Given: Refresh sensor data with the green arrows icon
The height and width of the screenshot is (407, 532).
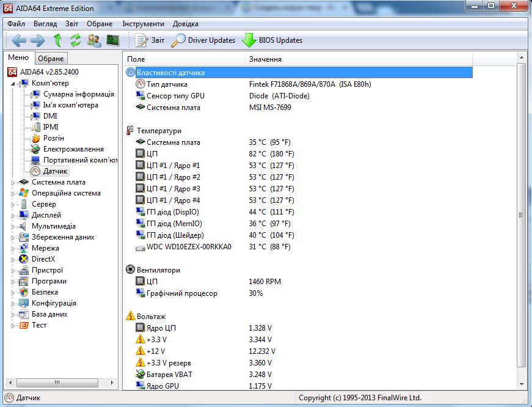Looking at the screenshot, I should tap(76, 40).
